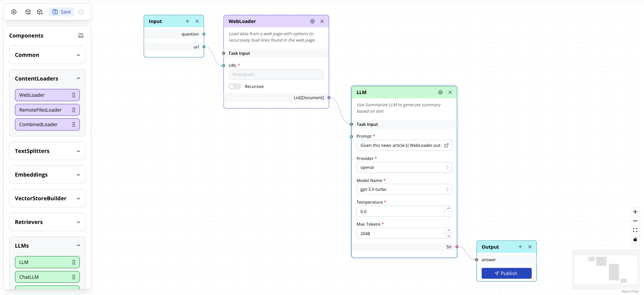This screenshot has height=295, width=644.
Task: Click the LLM Task Input port
Action: (351, 124)
